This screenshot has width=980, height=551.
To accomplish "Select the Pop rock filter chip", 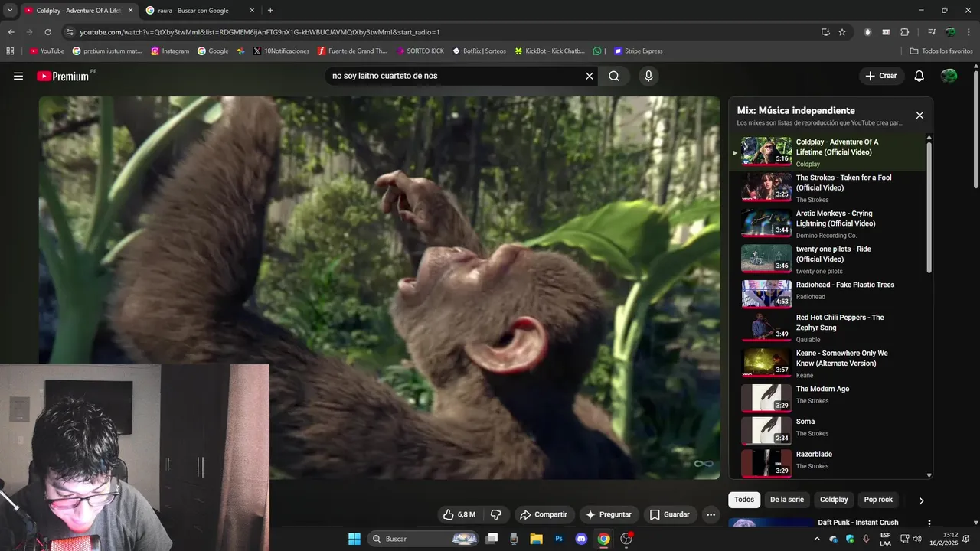I will [878, 500].
